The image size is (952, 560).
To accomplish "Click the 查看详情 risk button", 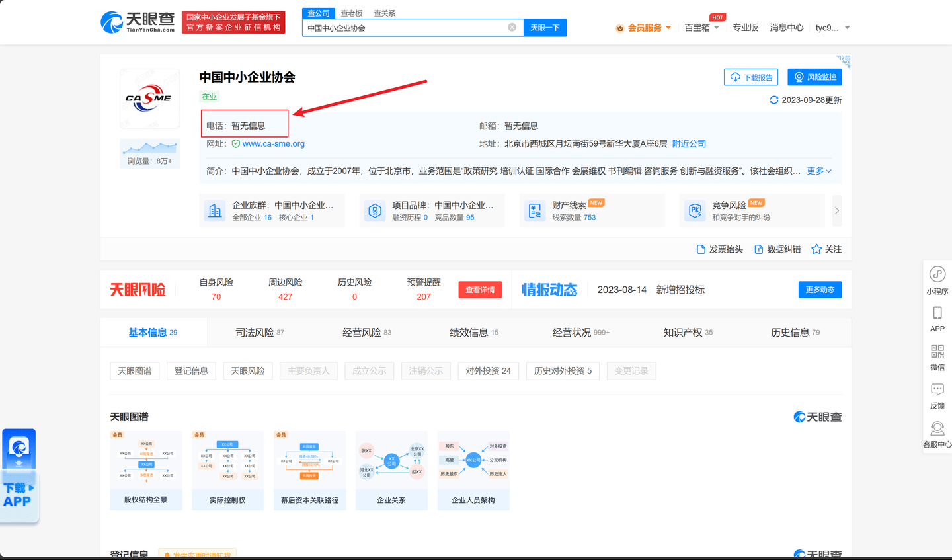I will (480, 290).
